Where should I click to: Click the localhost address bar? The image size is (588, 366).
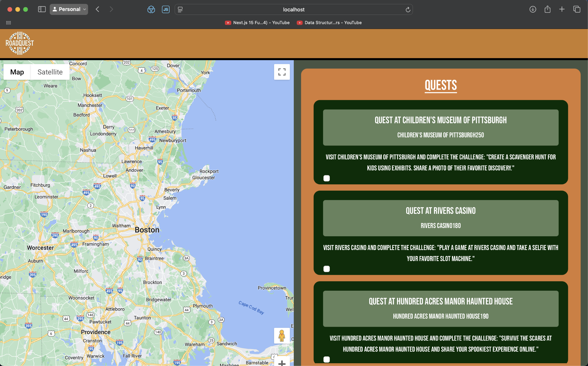[293, 10]
